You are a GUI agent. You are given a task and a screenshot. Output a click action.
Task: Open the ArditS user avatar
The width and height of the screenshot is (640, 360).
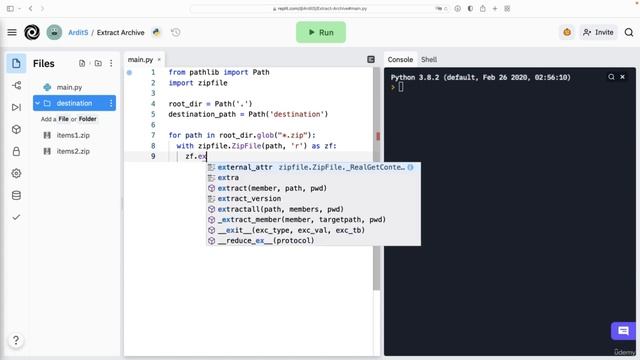pos(54,32)
